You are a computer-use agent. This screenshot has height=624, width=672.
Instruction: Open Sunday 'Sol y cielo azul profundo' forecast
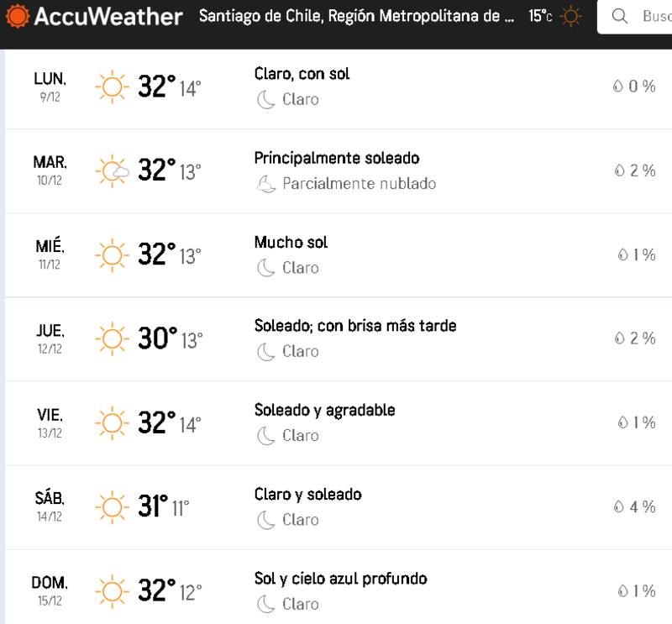pos(340,579)
